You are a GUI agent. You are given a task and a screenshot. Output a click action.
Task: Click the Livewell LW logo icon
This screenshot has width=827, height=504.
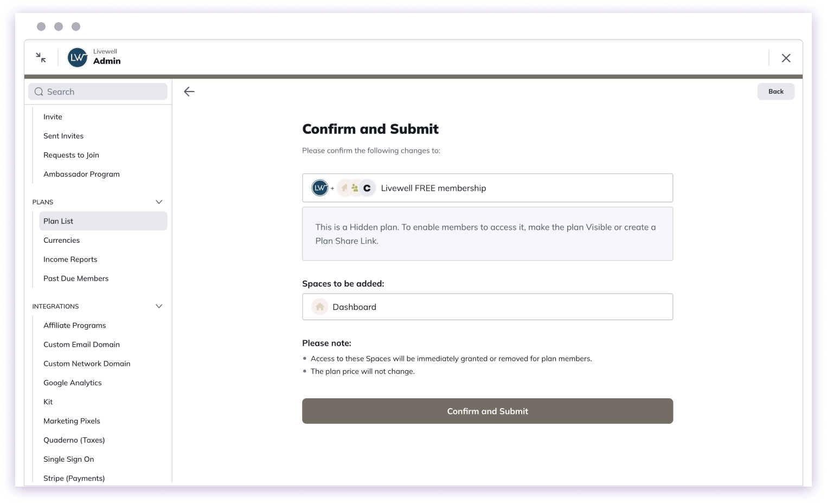(77, 57)
